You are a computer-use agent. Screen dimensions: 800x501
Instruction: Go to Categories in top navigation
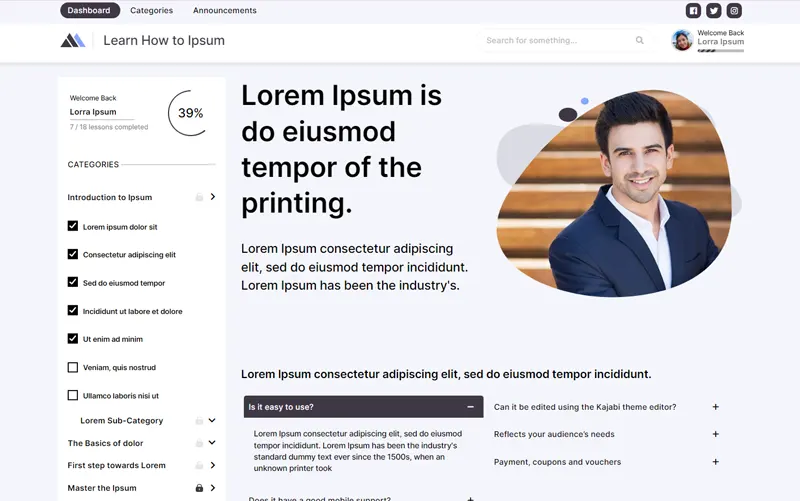(152, 10)
